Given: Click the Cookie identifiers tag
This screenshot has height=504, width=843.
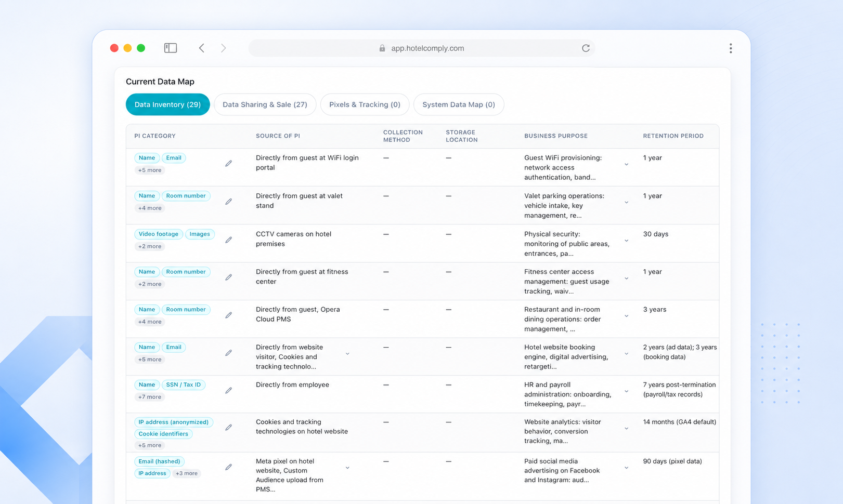Looking at the screenshot, I should 163,434.
